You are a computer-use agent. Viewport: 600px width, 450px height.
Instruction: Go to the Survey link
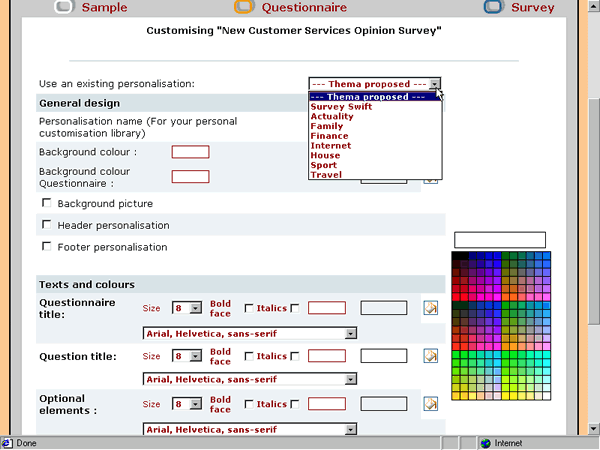pos(533,7)
